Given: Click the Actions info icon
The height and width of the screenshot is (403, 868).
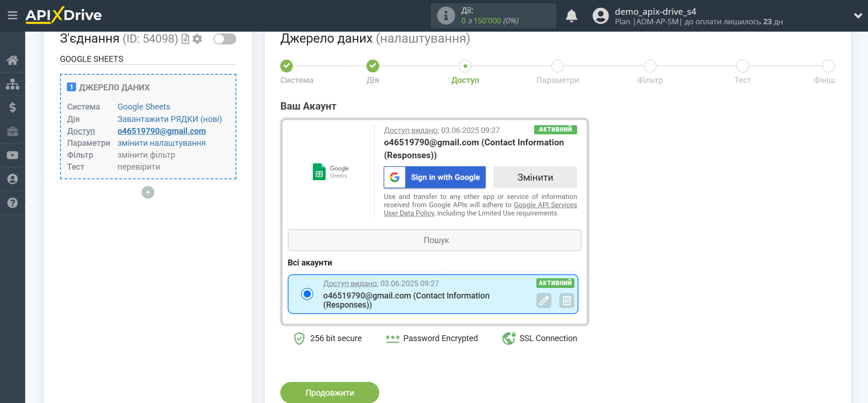Looking at the screenshot, I should point(446,16).
